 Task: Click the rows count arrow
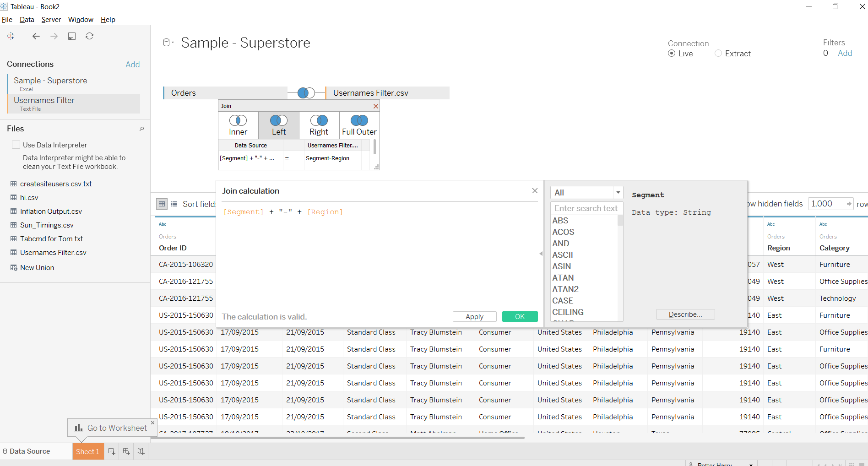point(849,204)
